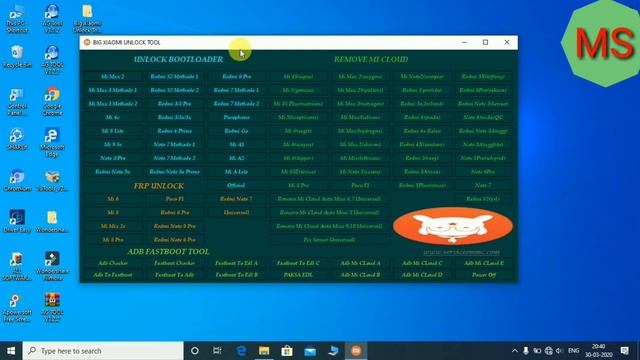Open SHAREit desktop icon
Viewport: 640px width, 360px height.
[17, 139]
